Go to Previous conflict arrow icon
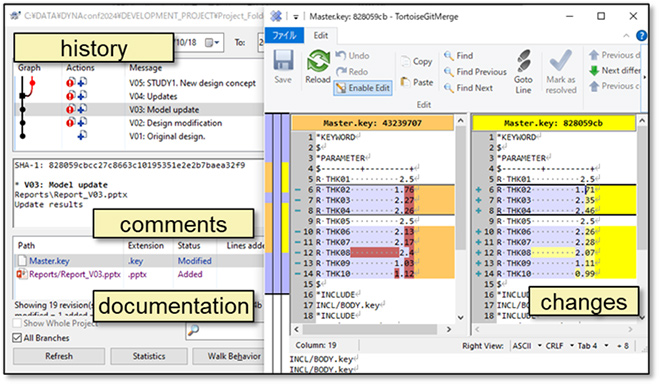660x385 pixels. 594,86
